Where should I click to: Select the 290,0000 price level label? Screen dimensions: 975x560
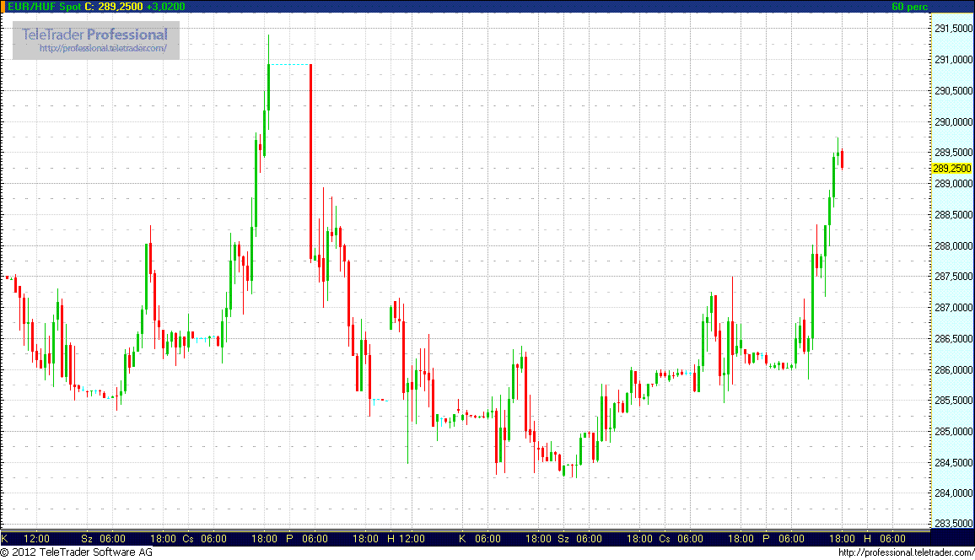pyautogui.click(x=953, y=121)
